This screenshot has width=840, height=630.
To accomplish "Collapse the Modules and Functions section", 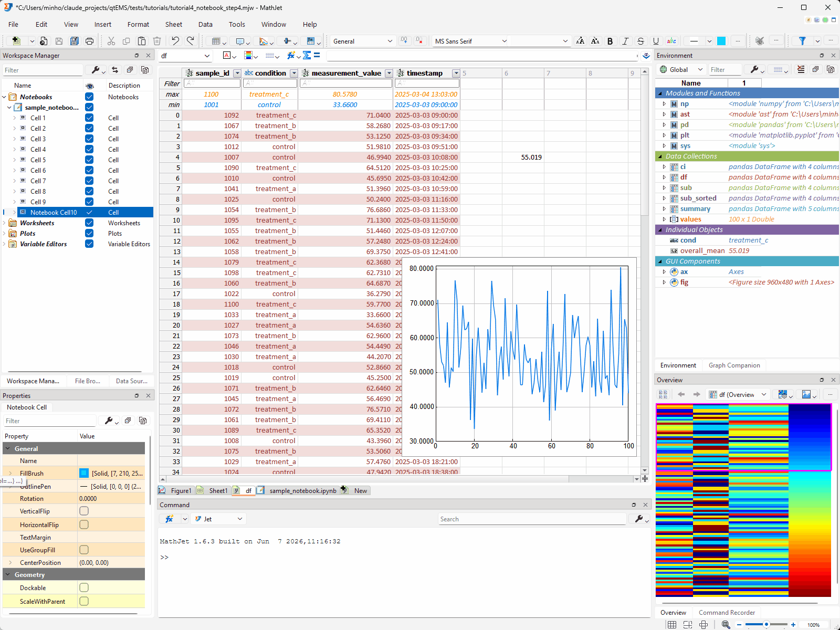I will [660, 93].
